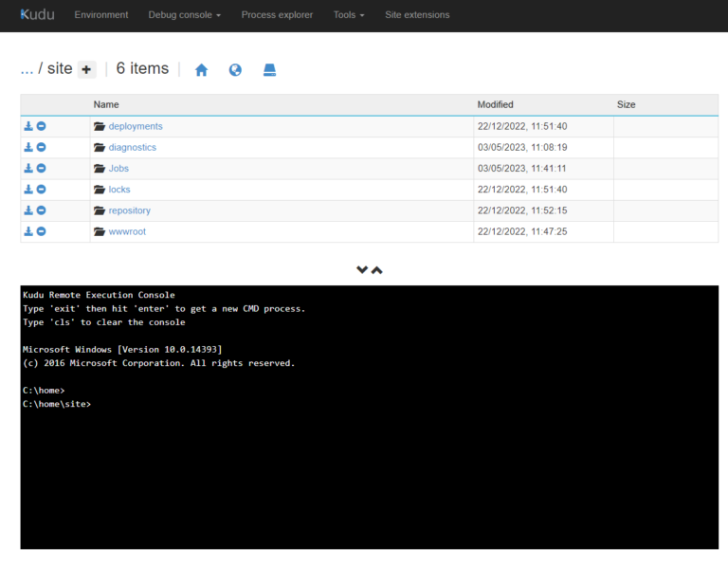Image resolution: width=728 pixels, height=566 pixels.
Task: Collapse the file browser with down chevron
Action: (362, 270)
